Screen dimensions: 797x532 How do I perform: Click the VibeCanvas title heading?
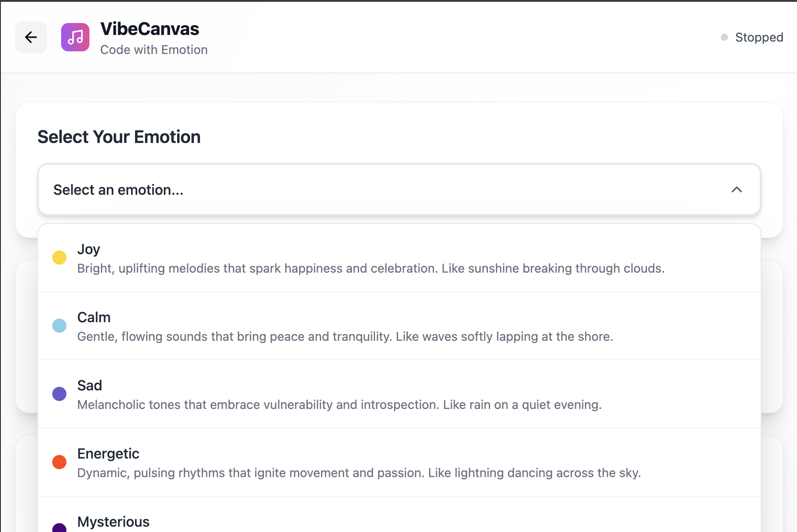pyautogui.click(x=150, y=29)
